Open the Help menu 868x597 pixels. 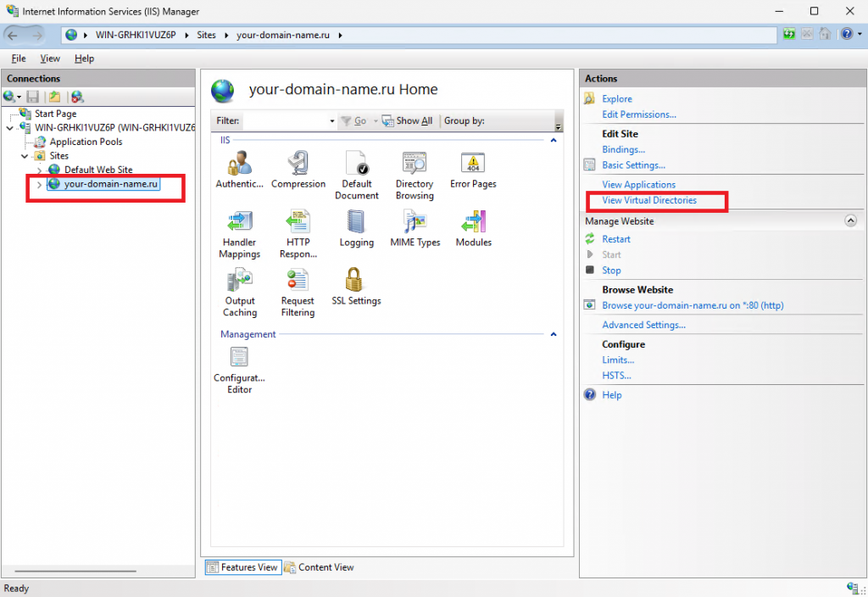tap(84, 59)
